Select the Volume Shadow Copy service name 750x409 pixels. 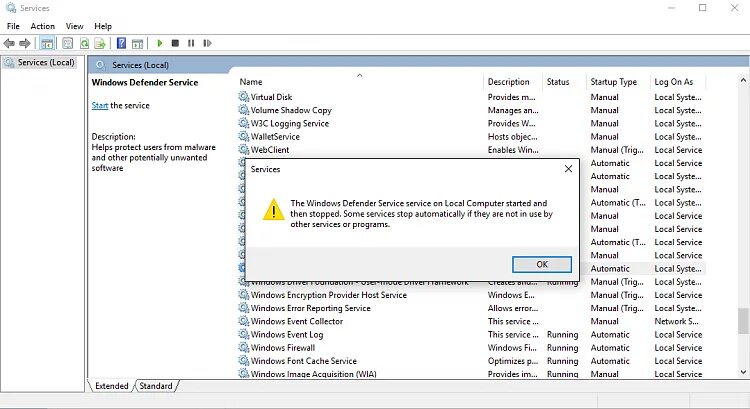pos(291,110)
